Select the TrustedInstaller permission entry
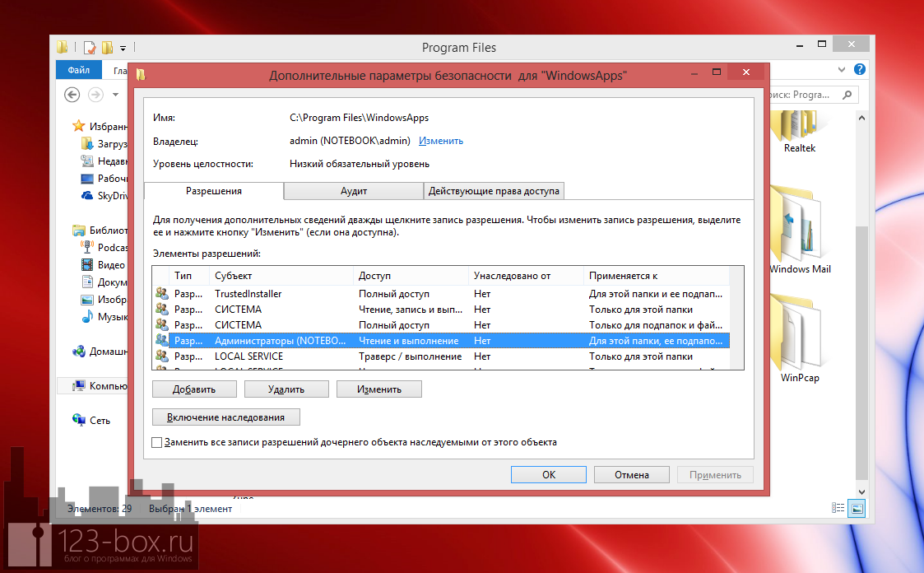Image resolution: width=924 pixels, height=573 pixels. tap(248, 294)
